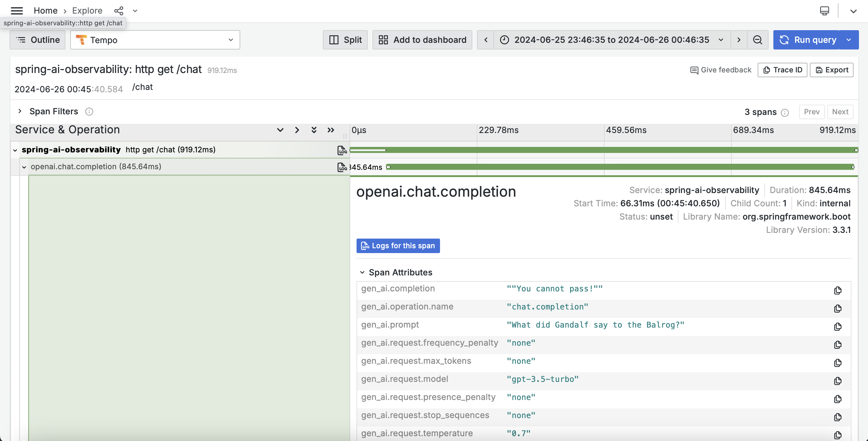Shift time range forwards
Screen dimensions: 868x441
(739, 40)
